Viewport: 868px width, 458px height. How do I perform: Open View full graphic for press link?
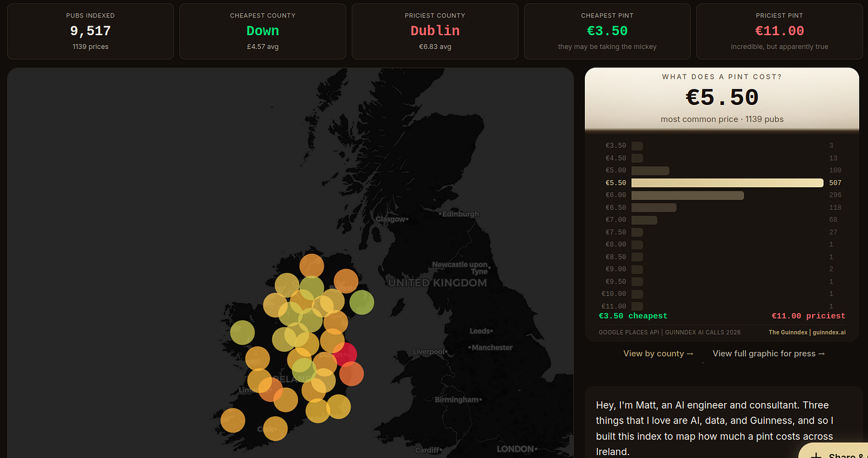click(x=769, y=354)
